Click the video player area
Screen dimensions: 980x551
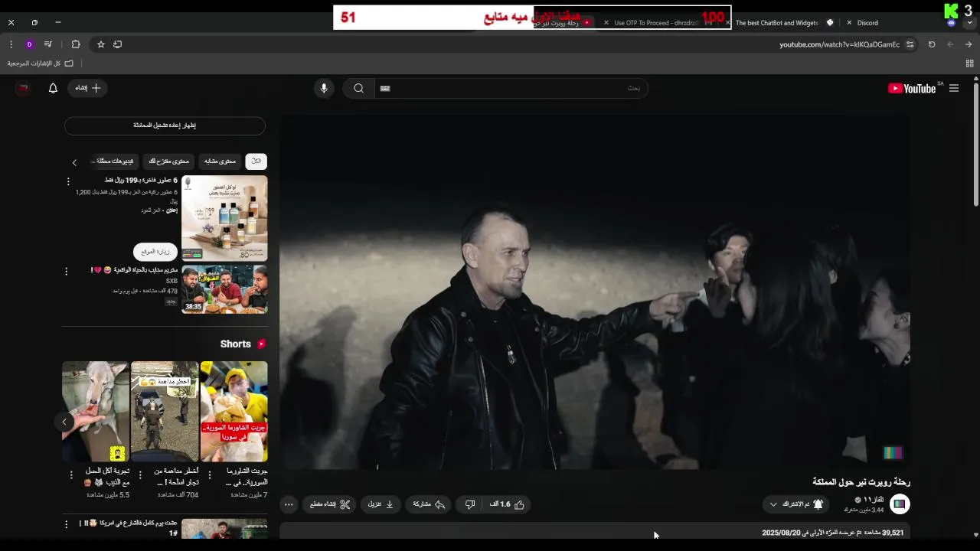595,292
